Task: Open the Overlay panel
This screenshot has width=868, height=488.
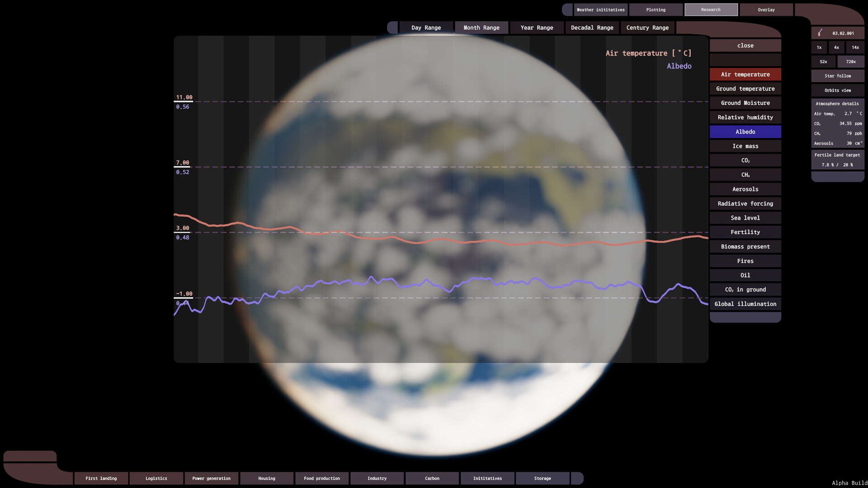Action: click(x=766, y=9)
